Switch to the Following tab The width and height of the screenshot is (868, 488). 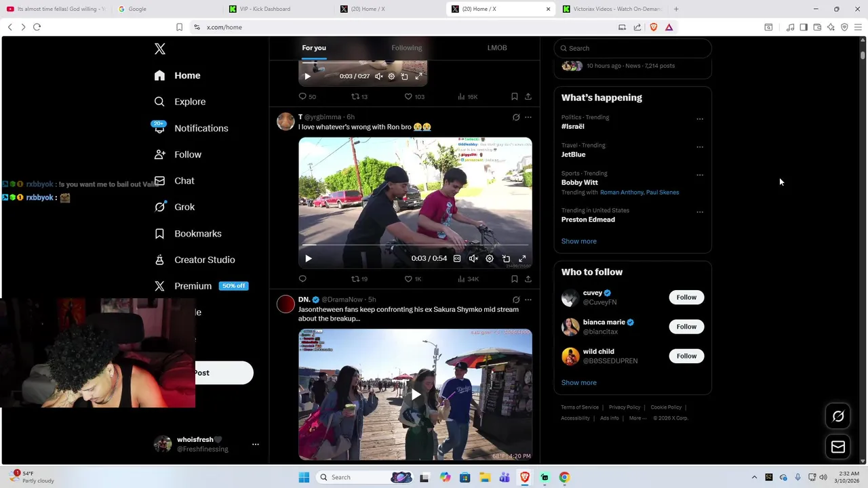(406, 47)
